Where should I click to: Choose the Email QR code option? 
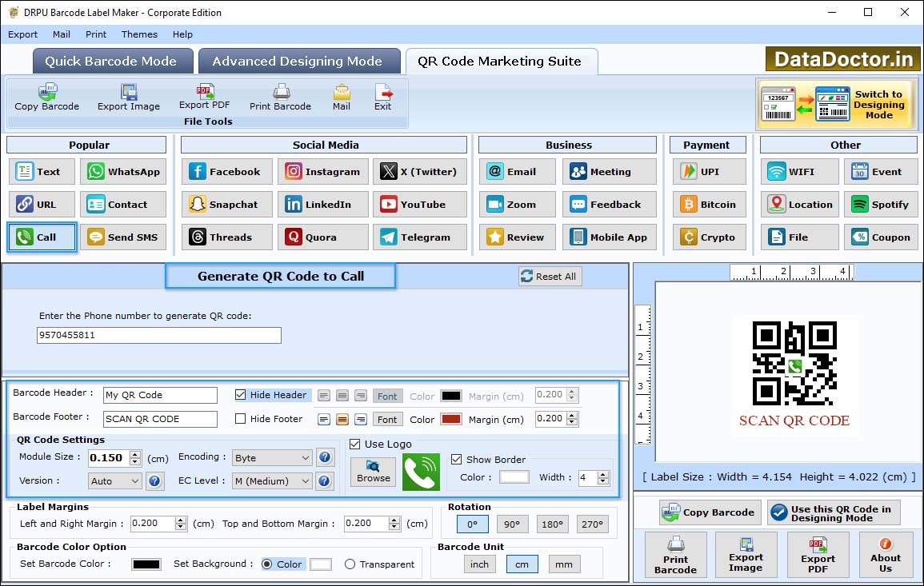tap(518, 171)
